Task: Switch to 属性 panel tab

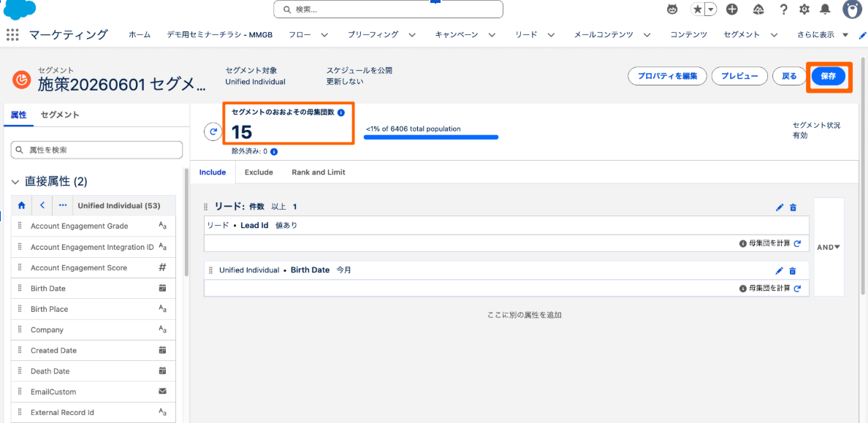Action: [18, 115]
